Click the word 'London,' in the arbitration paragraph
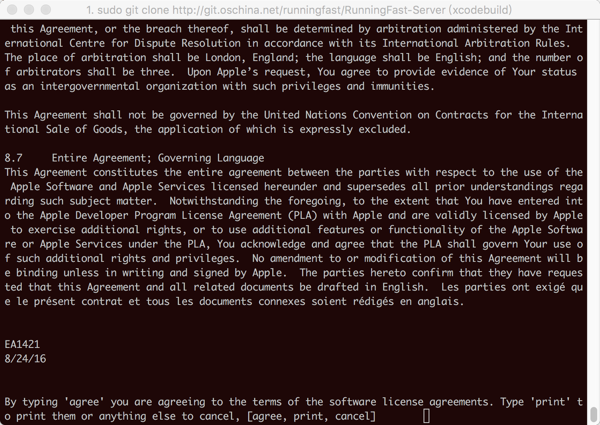This screenshot has width=600, height=425. click(x=226, y=58)
